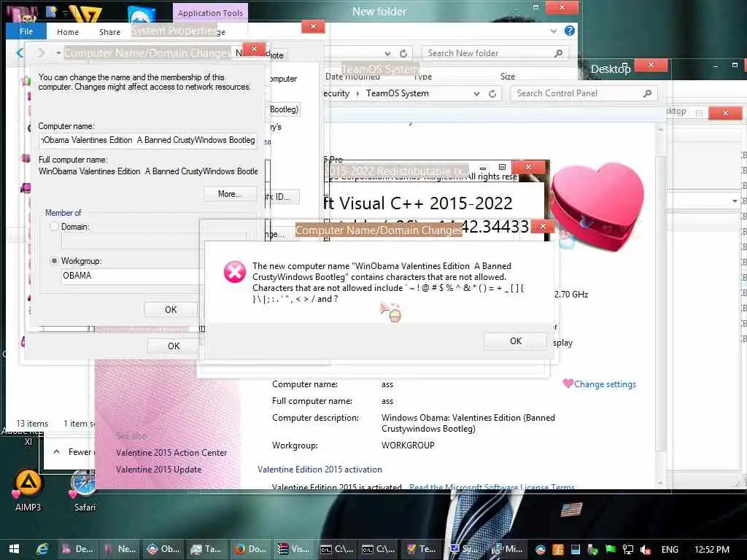This screenshot has height=560, width=747.
Task: Refresh the TeamOS System address bar
Action: [x=492, y=94]
